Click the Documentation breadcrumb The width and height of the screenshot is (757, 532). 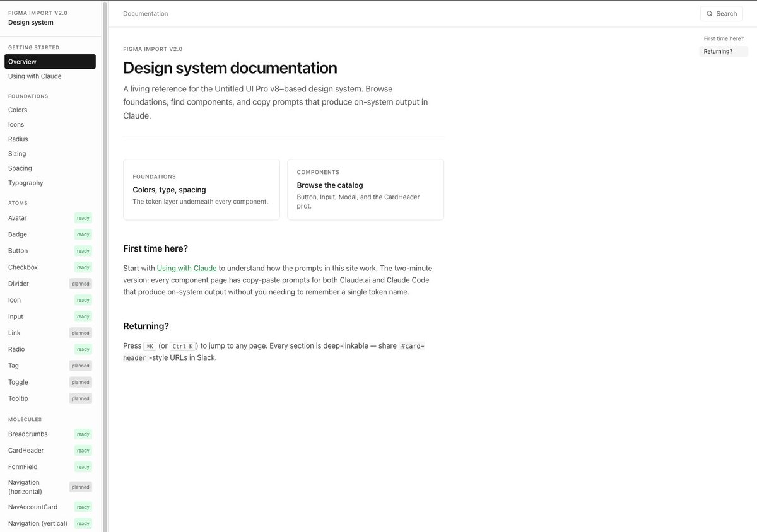point(146,14)
